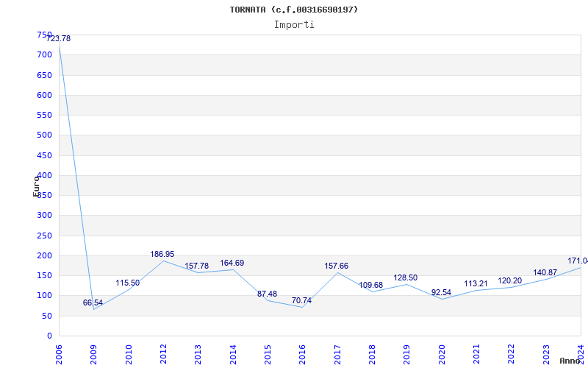Select the 2019 x-axis year label
Image resolution: width=588 pixels, height=368 pixels.
[407, 355]
